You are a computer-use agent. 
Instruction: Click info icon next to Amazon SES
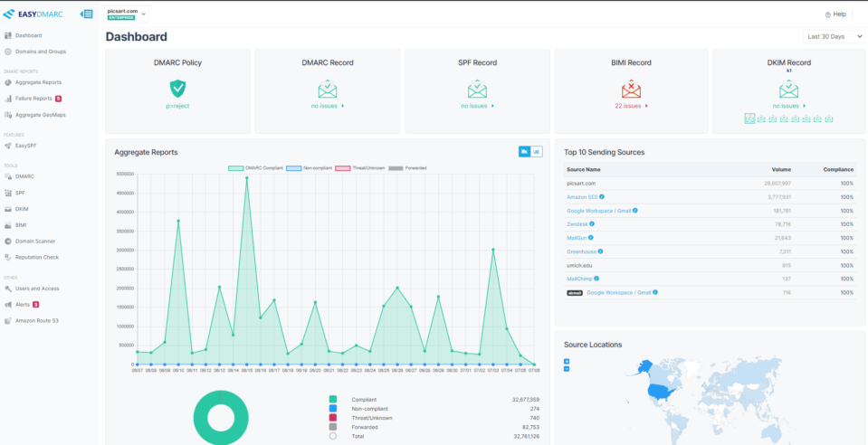click(602, 196)
